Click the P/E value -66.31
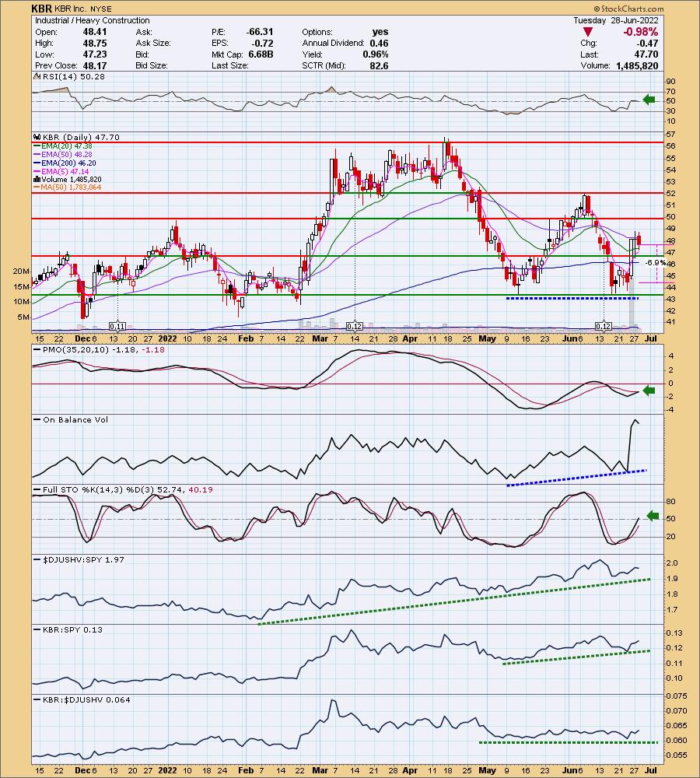Screen dimensions: 700x778 pyautogui.click(x=260, y=32)
